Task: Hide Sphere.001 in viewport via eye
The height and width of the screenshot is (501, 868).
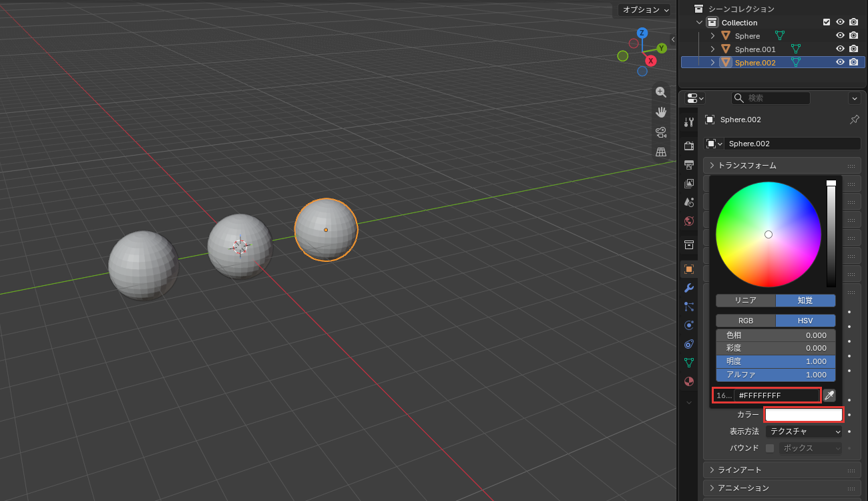Action: pyautogui.click(x=841, y=49)
